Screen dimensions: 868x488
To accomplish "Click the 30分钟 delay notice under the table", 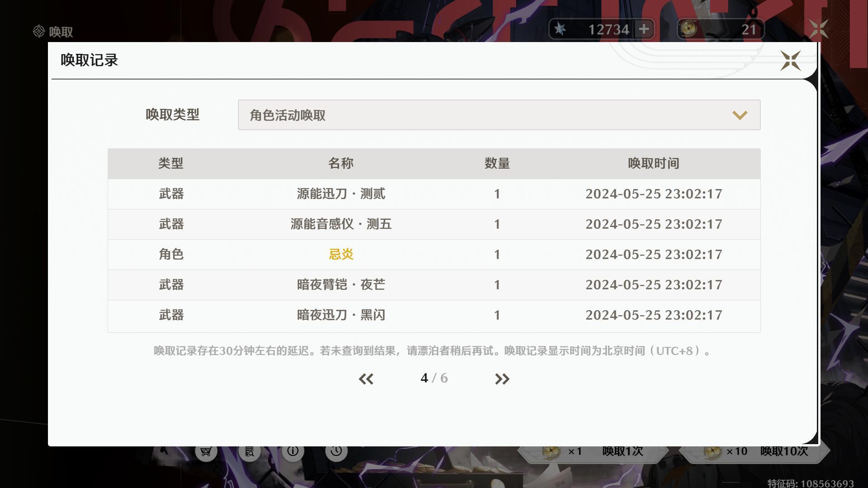I will click(433, 351).
